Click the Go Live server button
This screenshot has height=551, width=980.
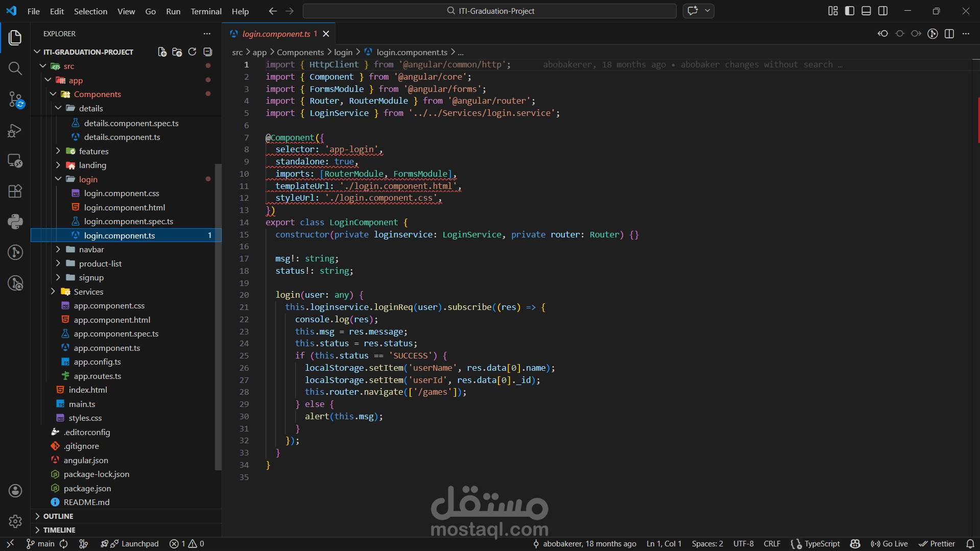coord(889,544)
